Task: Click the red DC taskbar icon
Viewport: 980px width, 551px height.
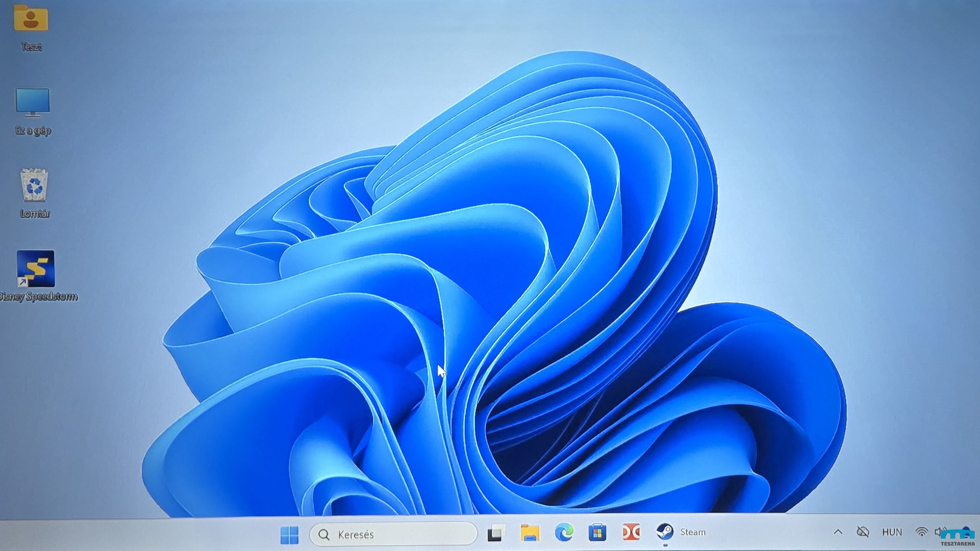Action: 631,532
